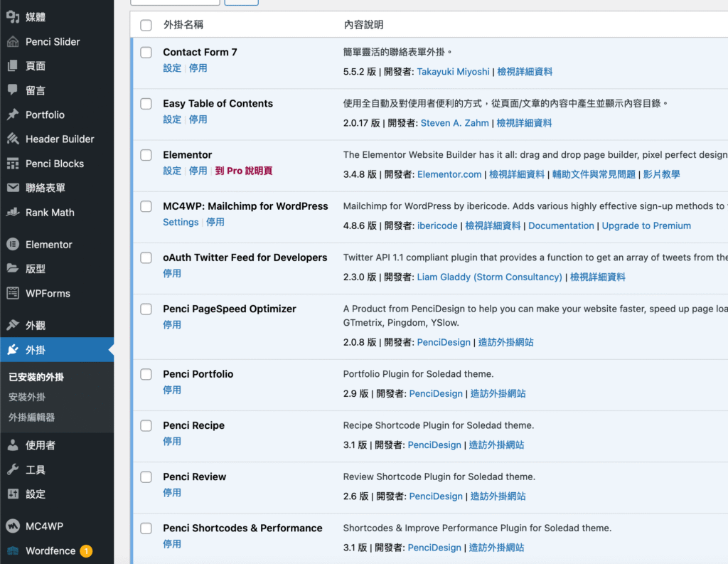This screenshot has width=728, height=564.
Task: Check the MC4WP Mailchimp checkbox
Action: (146, 206)
